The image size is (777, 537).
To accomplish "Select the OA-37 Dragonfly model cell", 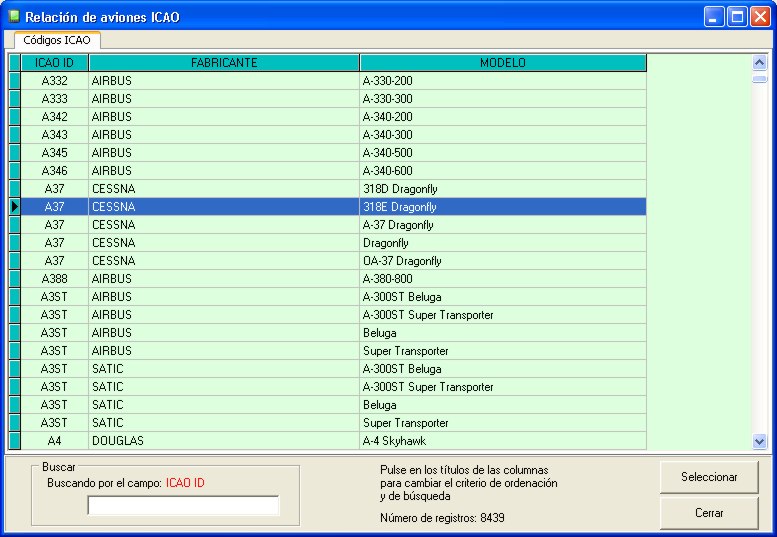I will [503, 261].
